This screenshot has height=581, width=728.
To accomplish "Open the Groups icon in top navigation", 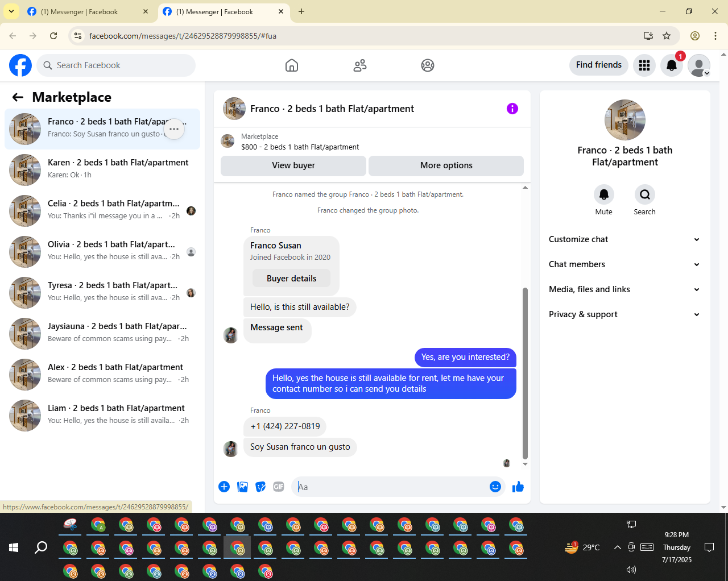I will [x=428, y=65].
